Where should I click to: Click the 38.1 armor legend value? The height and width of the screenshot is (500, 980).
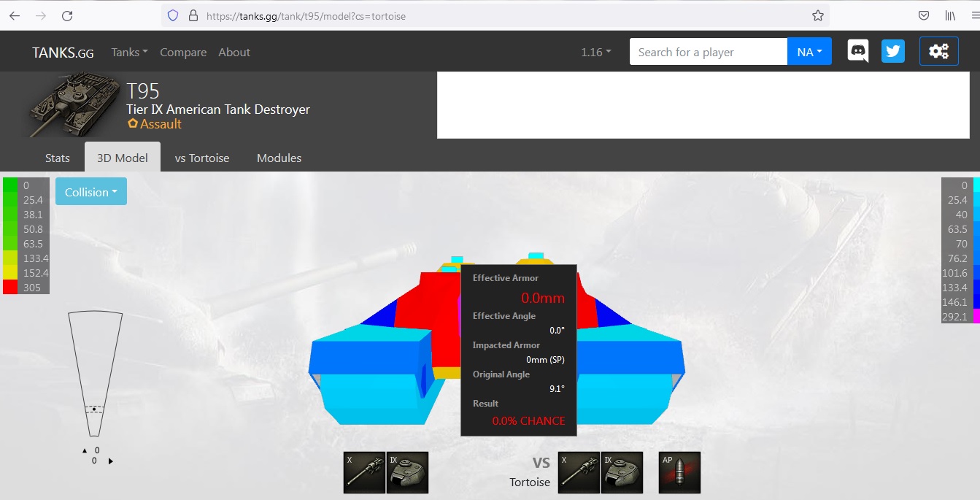coord(34,215)
